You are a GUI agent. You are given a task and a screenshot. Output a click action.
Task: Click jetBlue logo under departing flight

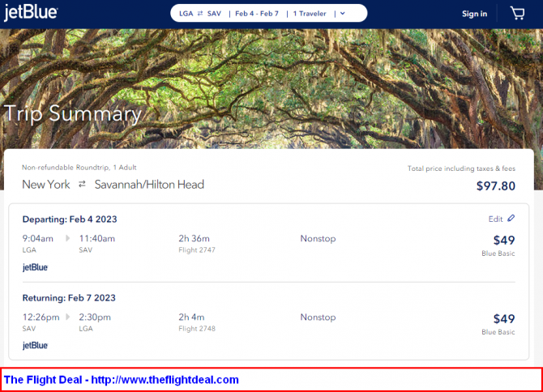(35, 267)
